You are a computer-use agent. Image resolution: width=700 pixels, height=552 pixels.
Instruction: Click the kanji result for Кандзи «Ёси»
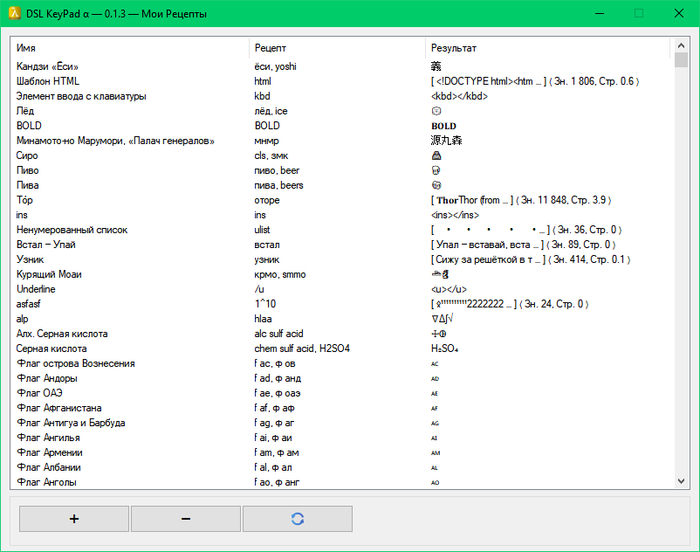(x=436, y=67)
